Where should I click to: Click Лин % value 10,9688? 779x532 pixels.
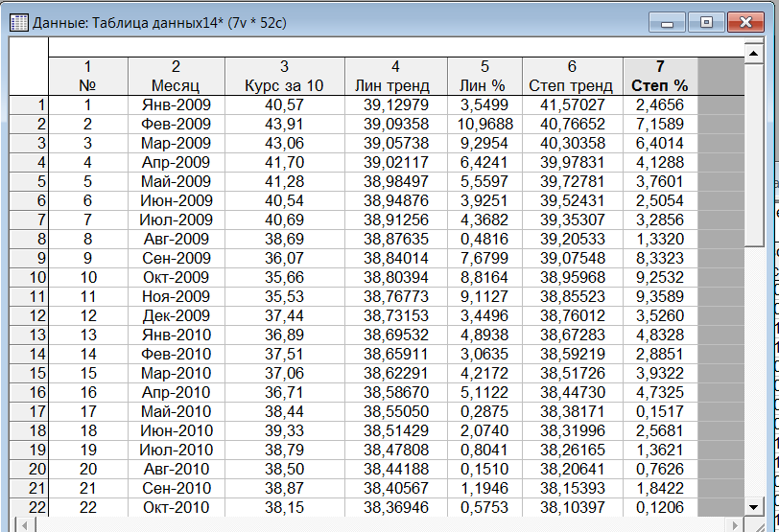(x=484, y=124)
